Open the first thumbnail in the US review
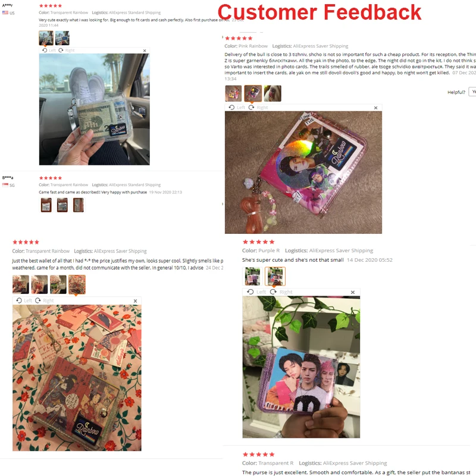Viewport: 476px width, 476px height. coord(46,38)
